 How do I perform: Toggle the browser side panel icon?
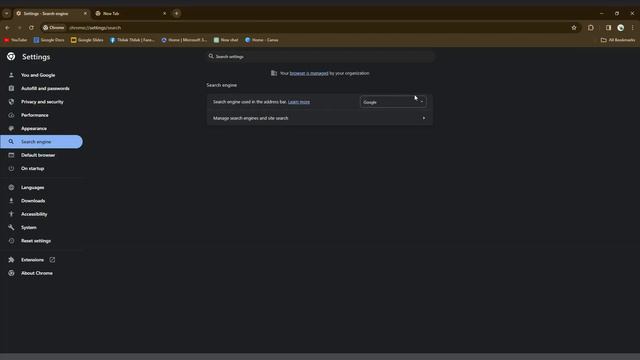tap(608, 28)
